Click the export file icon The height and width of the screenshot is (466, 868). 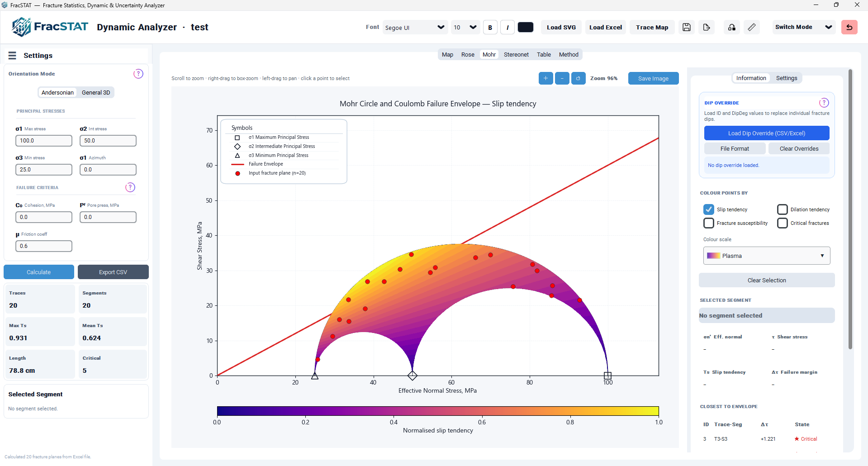click(x=707, y=27)
